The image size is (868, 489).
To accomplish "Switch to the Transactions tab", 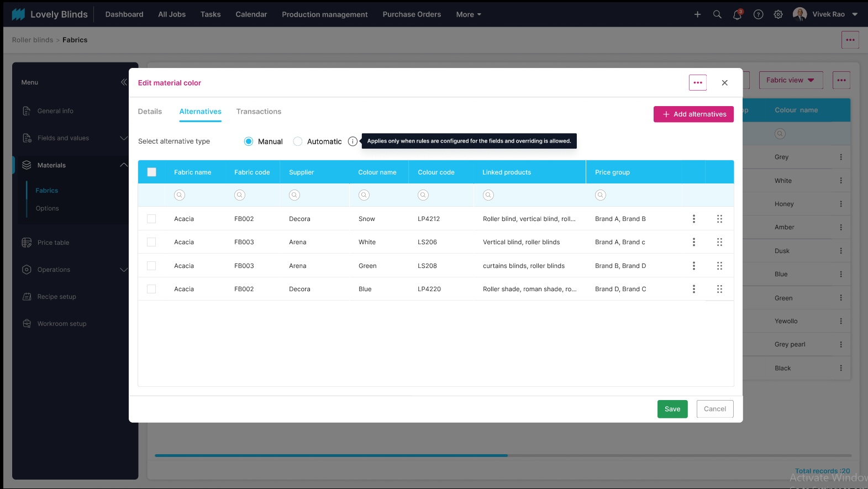I will tap(259, 112).
